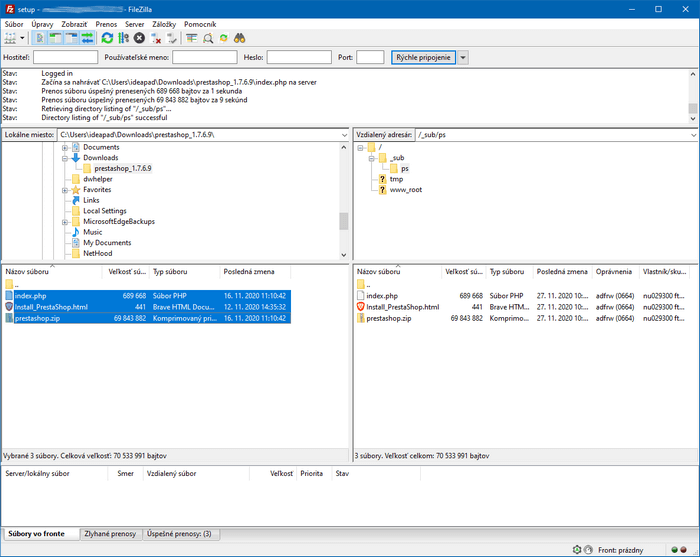Collapse the Downloads folder in local tree
Image resolution: width=700 pixels, height=557 pixels.
pos(65,158)
